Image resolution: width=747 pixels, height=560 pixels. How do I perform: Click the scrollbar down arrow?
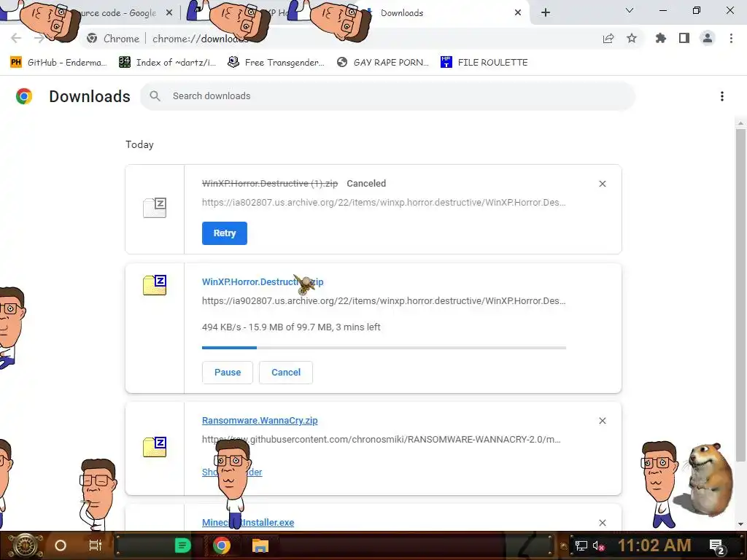(740, 524)
